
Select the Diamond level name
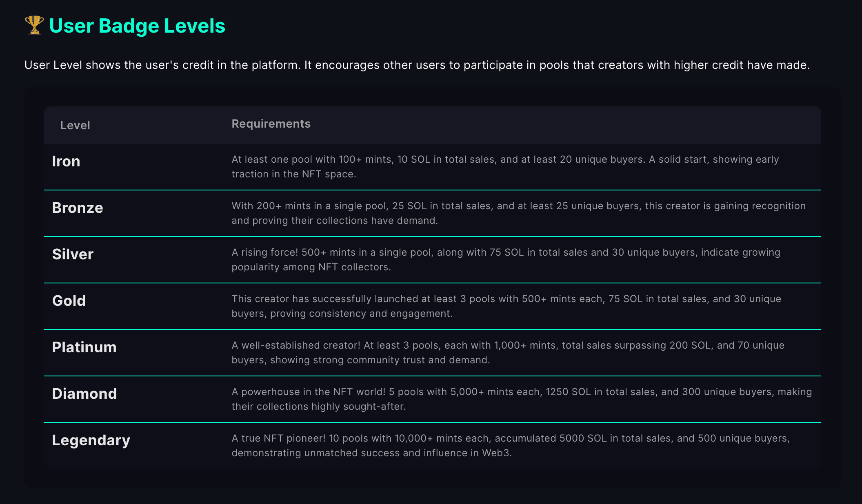point(84,394)
